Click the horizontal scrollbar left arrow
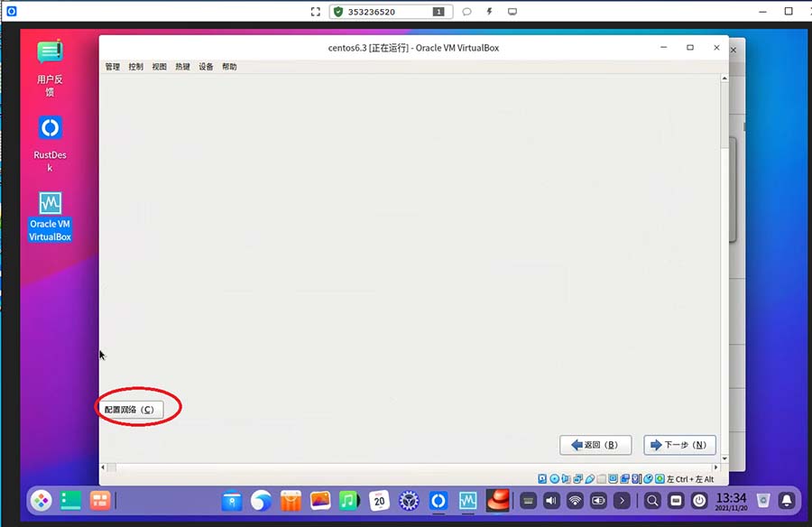Image resolution: width=812 pixels, height=527 pixels. coord(103,467)
